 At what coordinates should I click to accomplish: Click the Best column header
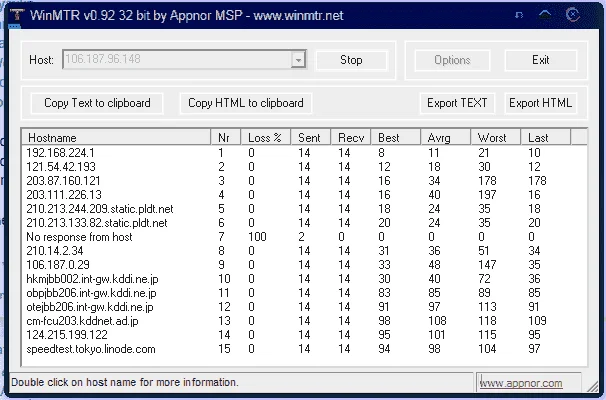click(396, 138)
